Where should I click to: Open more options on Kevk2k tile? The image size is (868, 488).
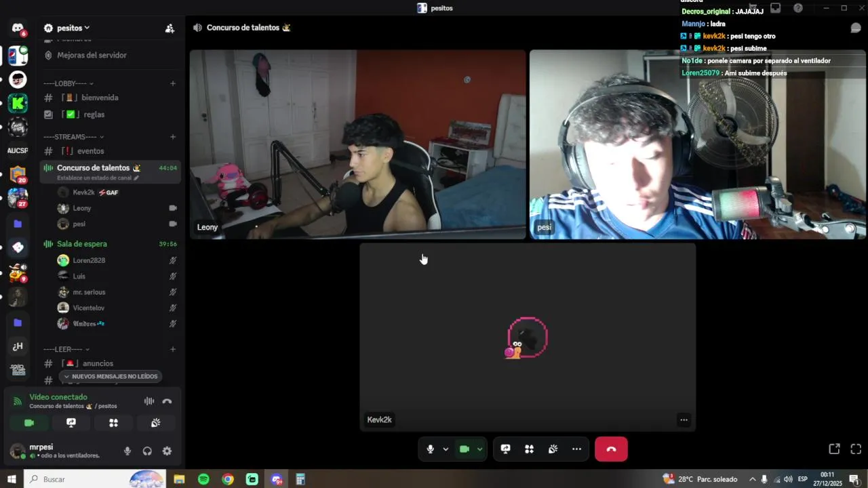[684, 420]
